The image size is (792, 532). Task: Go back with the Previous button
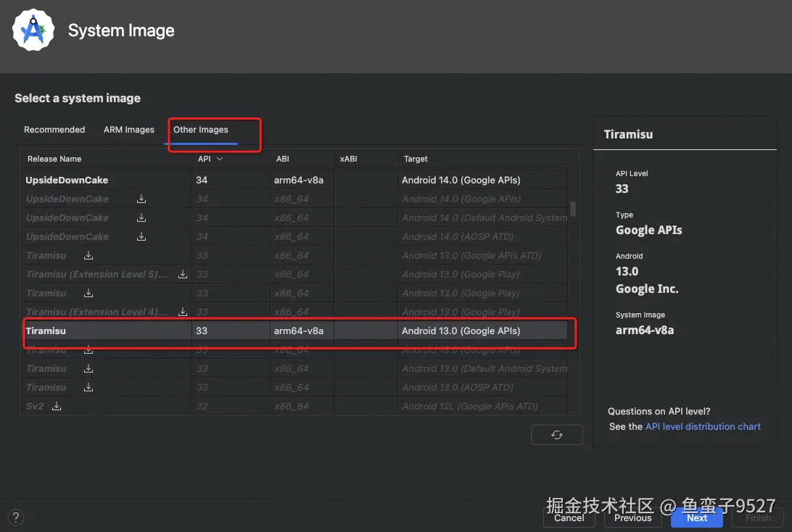[x=632, y=518]
